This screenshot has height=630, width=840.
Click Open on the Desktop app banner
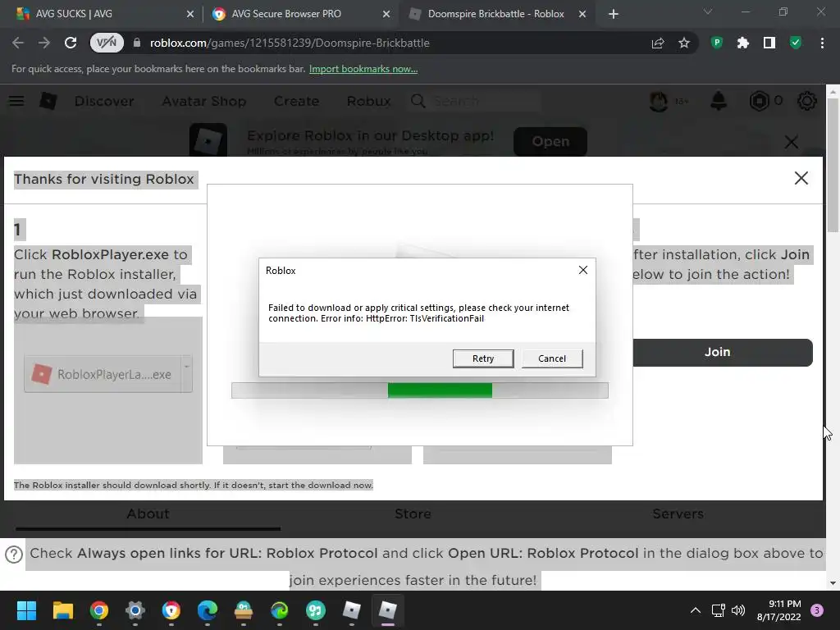click(550, 141)
